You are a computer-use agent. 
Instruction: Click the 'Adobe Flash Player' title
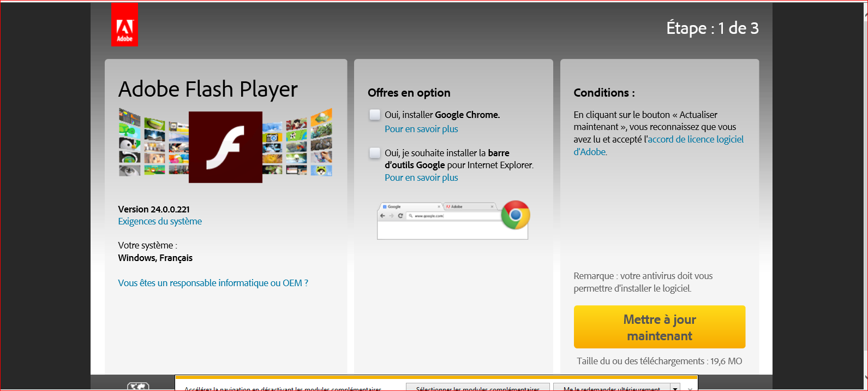[208, 89]
